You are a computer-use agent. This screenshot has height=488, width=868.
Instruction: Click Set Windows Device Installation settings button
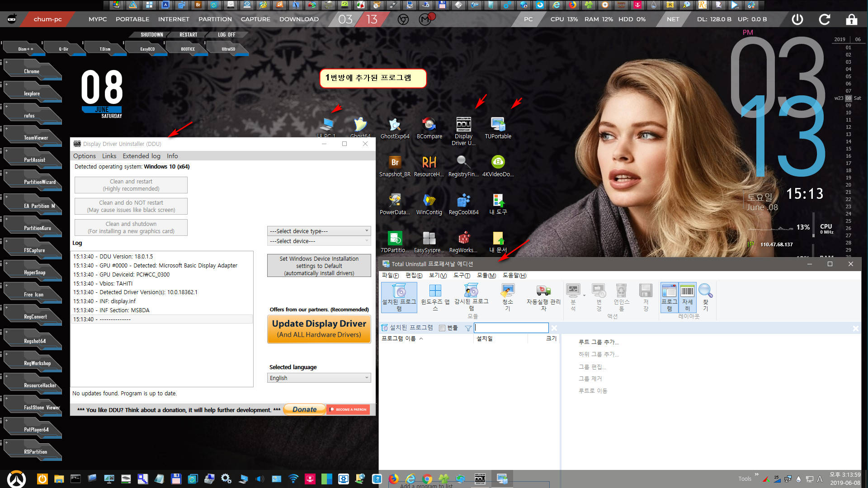[x=319, y=266]
